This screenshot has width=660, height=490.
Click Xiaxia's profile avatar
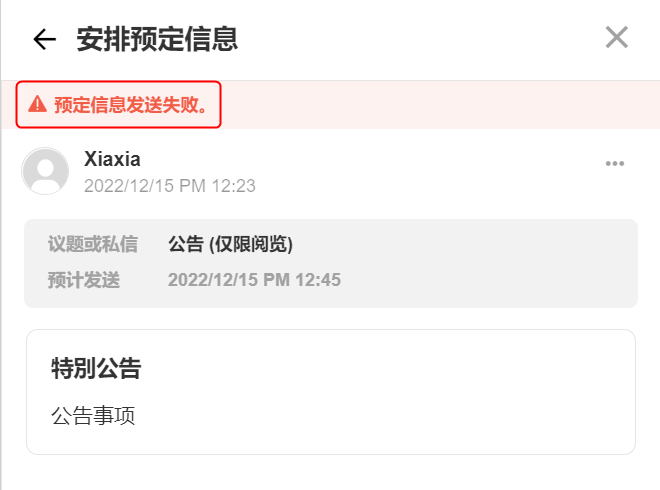(x=45, y=171)
